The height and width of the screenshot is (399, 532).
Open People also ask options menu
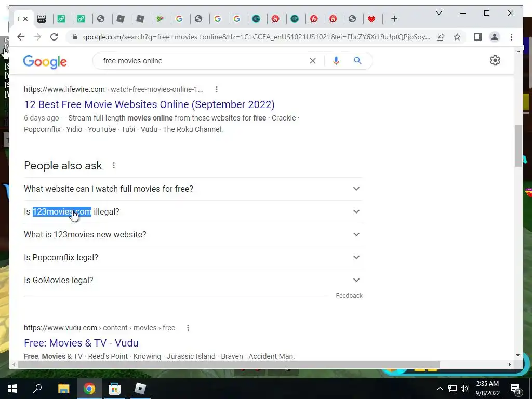pyautogui.click(x=114, y=165)
